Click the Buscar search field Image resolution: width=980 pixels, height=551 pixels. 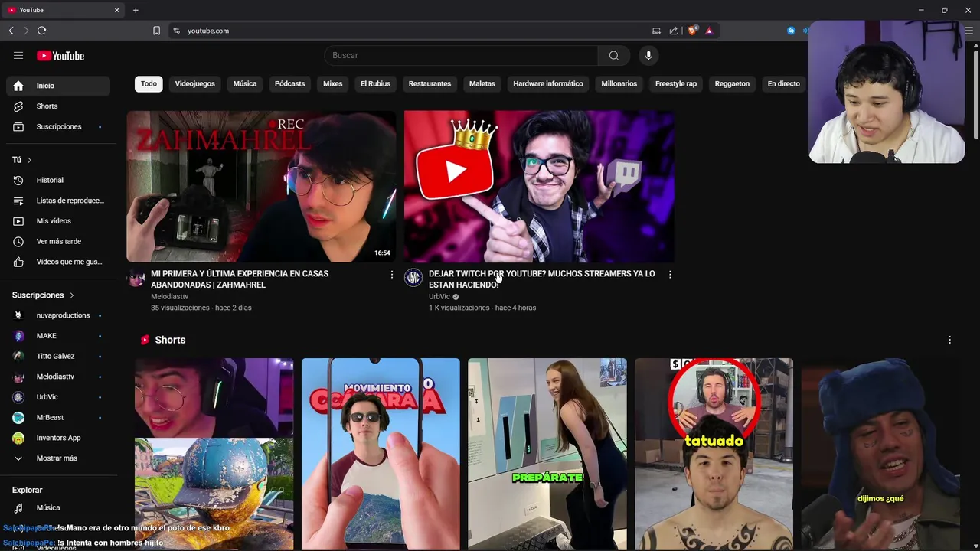[461, 55]
